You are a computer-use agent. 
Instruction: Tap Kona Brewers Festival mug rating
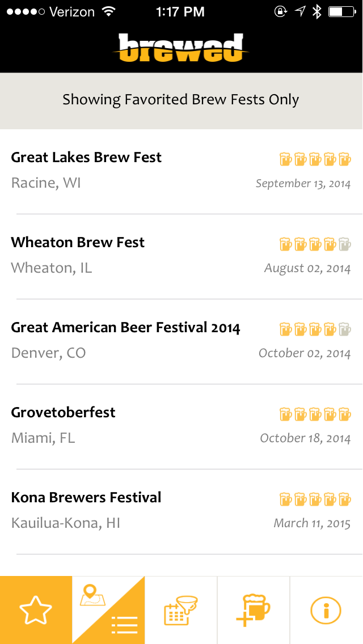point(315,499)
